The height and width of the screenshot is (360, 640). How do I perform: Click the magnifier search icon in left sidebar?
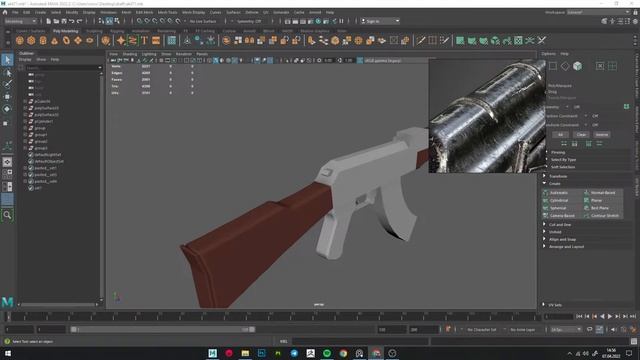7,215
